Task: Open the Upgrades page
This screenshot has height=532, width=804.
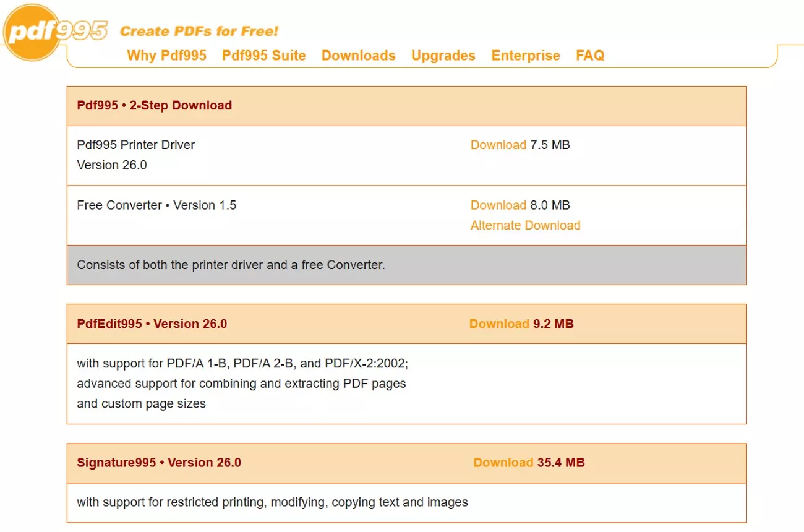Action: coord(443,56)
